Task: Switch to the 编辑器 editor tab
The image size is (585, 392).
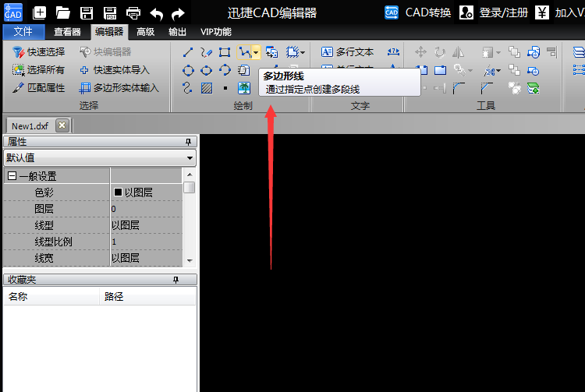Action: click(109, 32)
